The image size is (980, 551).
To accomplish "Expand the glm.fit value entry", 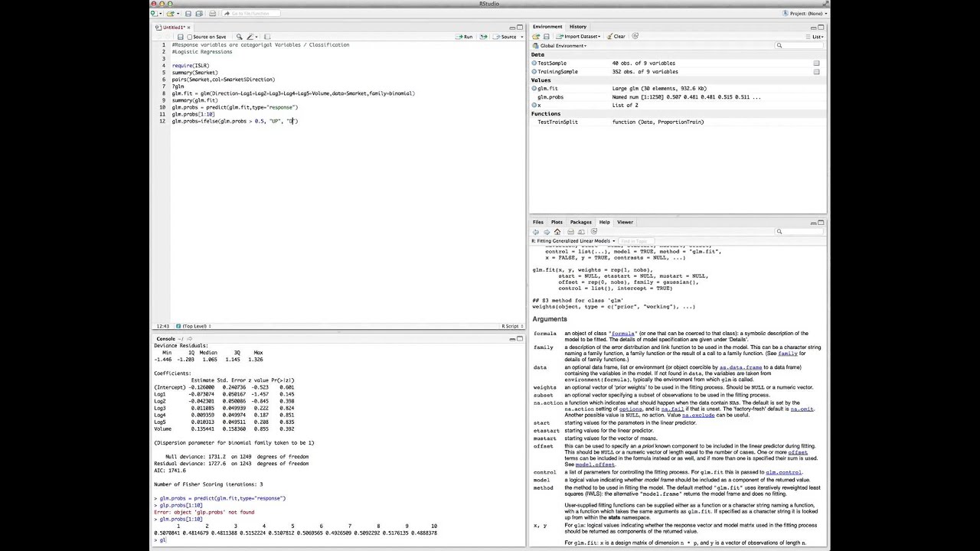I will [534, 88].
